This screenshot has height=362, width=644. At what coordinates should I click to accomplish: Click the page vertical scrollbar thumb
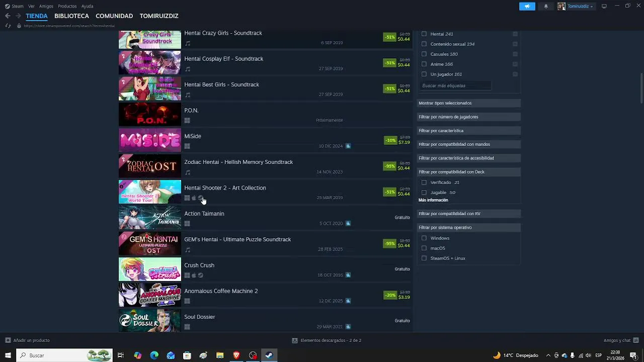[641, 88]
